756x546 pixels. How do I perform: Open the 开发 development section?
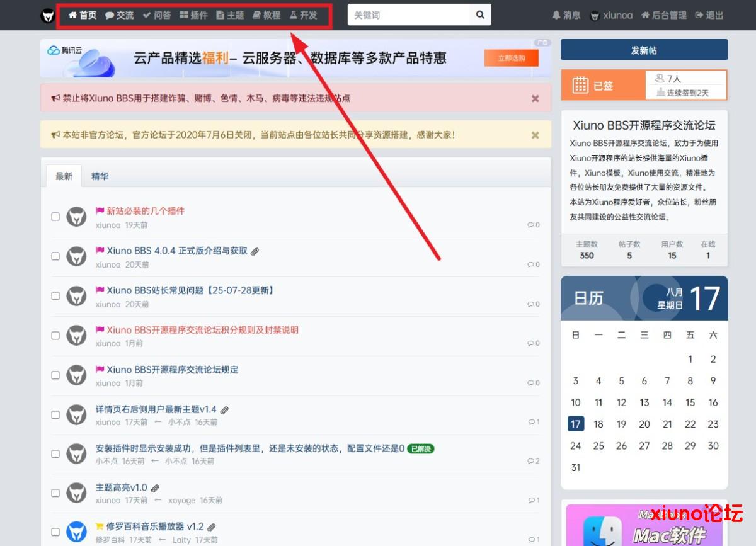(x=303, y=15)
